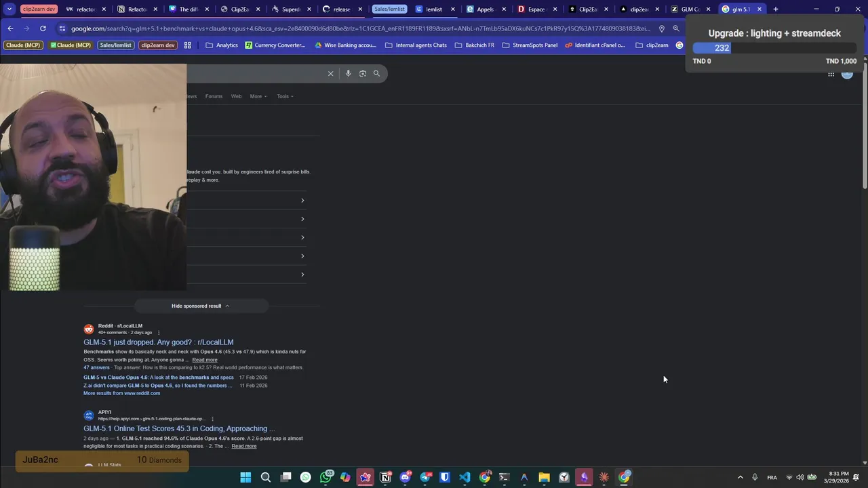Switch to the lemlist browser tab

coord(433,9)
